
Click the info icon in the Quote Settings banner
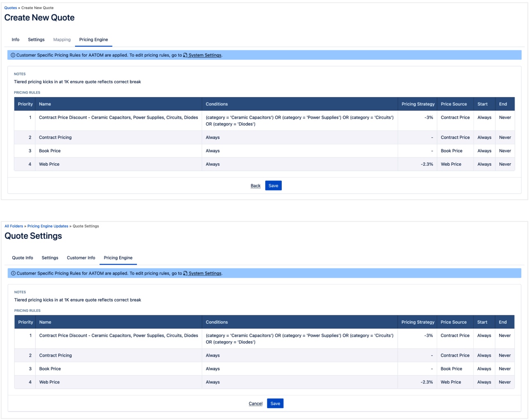tap(14, 274)
